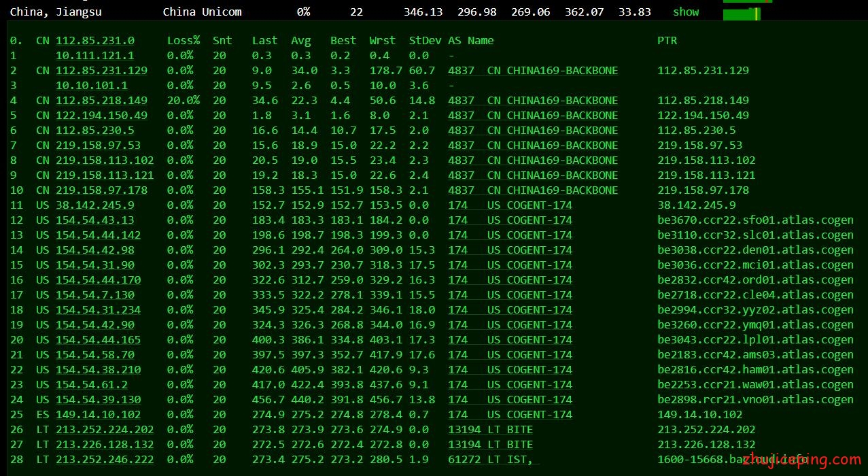
Task: Select IP 112.85.218.149 with 20% loss
Action: pyautogui.click(x=101, y=101)
